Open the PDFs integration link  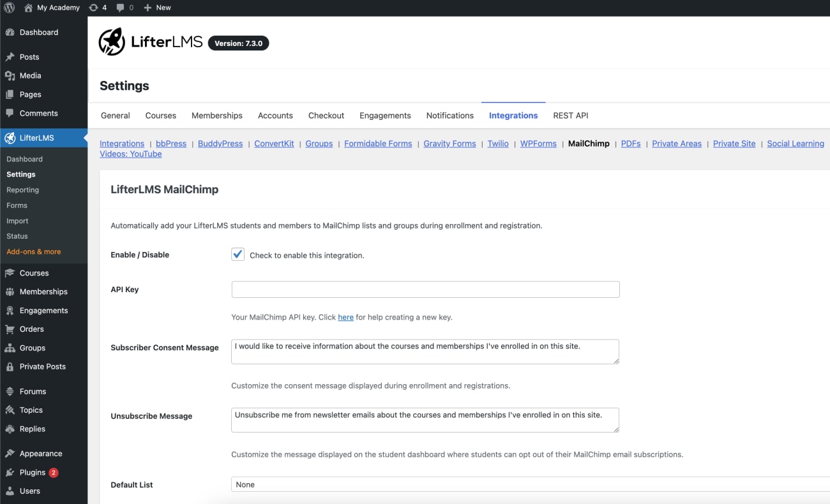click(631, 144)
